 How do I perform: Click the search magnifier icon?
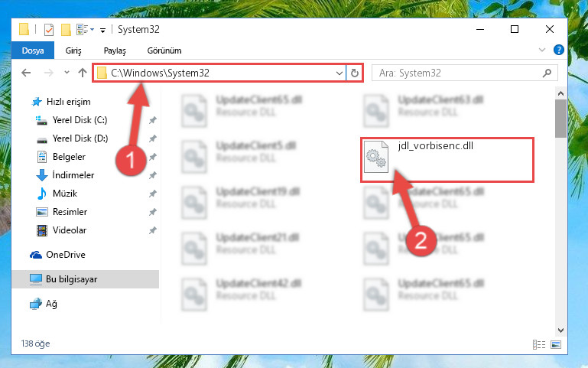click(547, 73)
